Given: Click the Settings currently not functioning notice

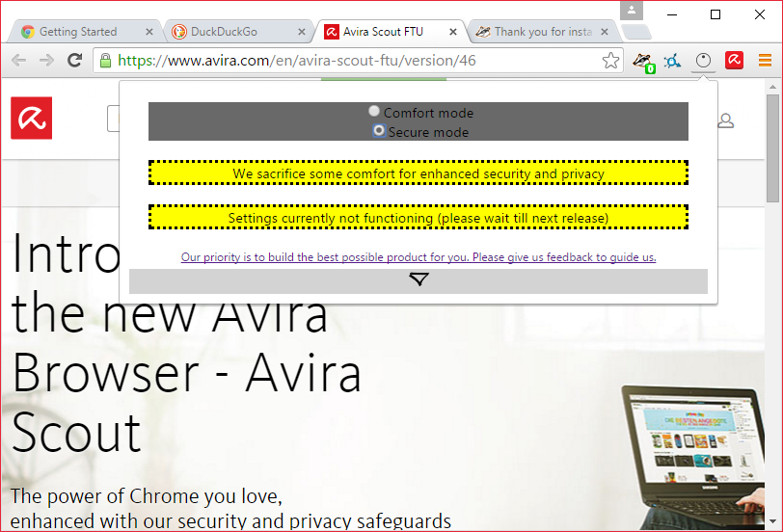Looking at the screenshot, I should (x=418, y=217).
